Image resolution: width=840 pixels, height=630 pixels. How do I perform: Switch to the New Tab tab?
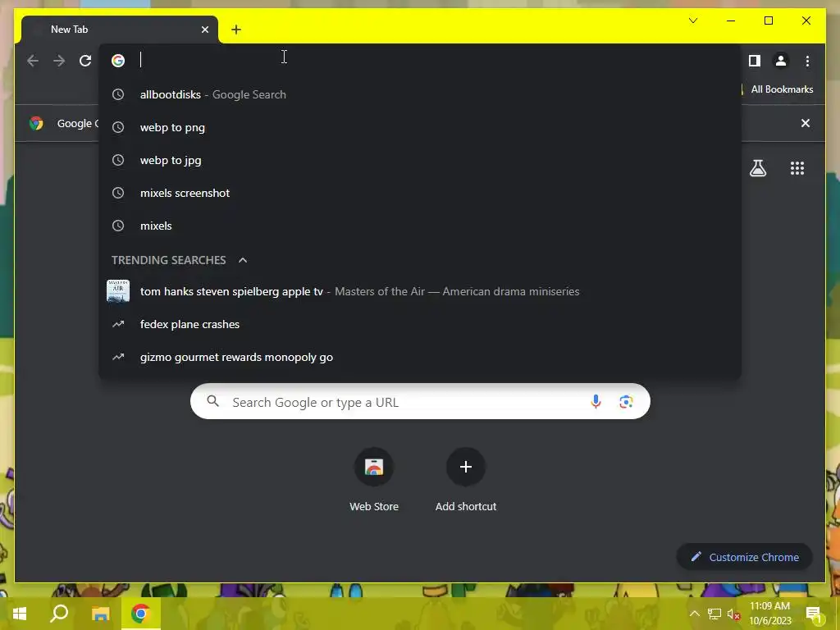(120, 30)
